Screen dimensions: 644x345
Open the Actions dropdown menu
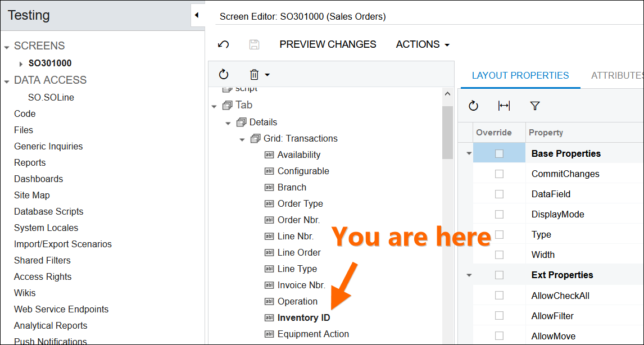(x=423, y=44)
